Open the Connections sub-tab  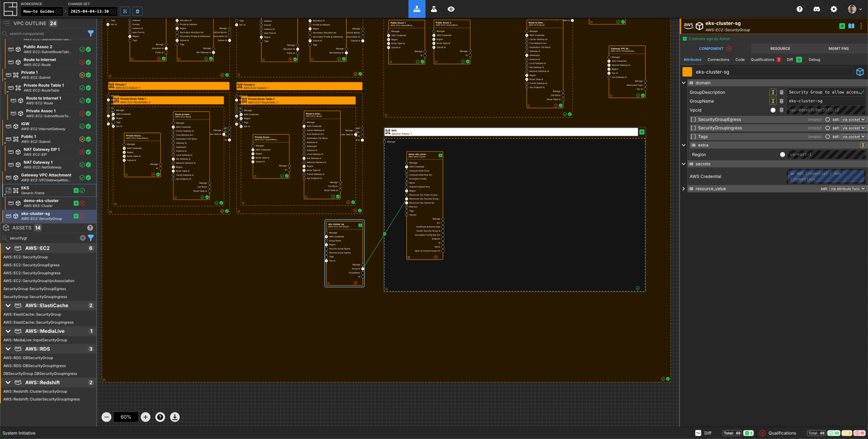pyautogui.click(x=718, y=60)
